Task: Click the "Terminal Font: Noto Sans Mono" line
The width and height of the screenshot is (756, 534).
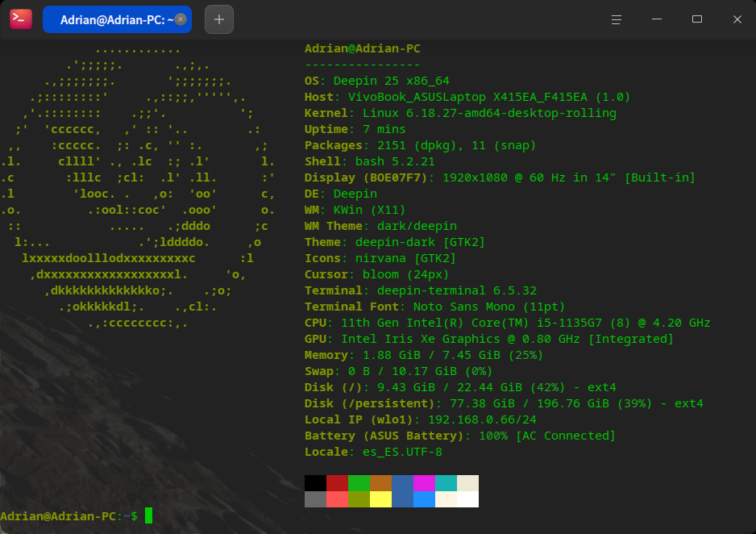Action: [x=434, y=307]
